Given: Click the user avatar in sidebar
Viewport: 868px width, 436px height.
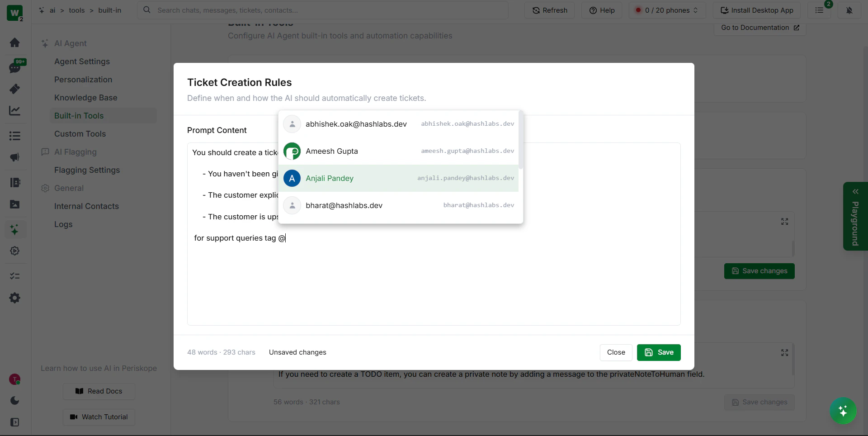Looking at the screenshot, I should click(14, 379).
